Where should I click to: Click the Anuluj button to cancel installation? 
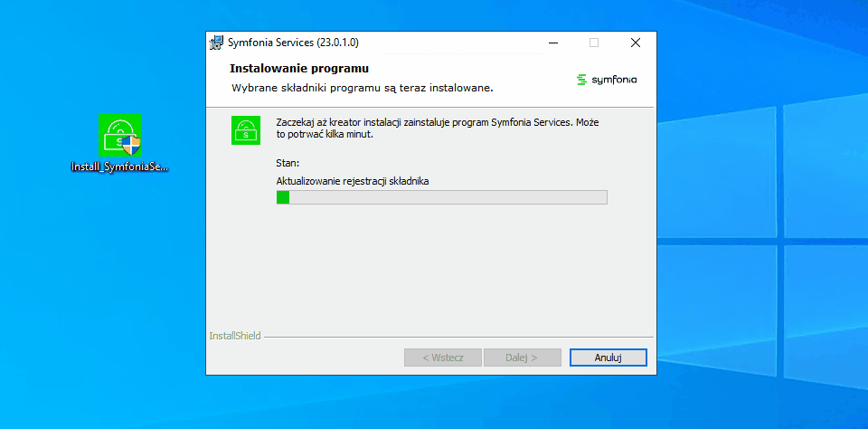(x=608, y=357)
